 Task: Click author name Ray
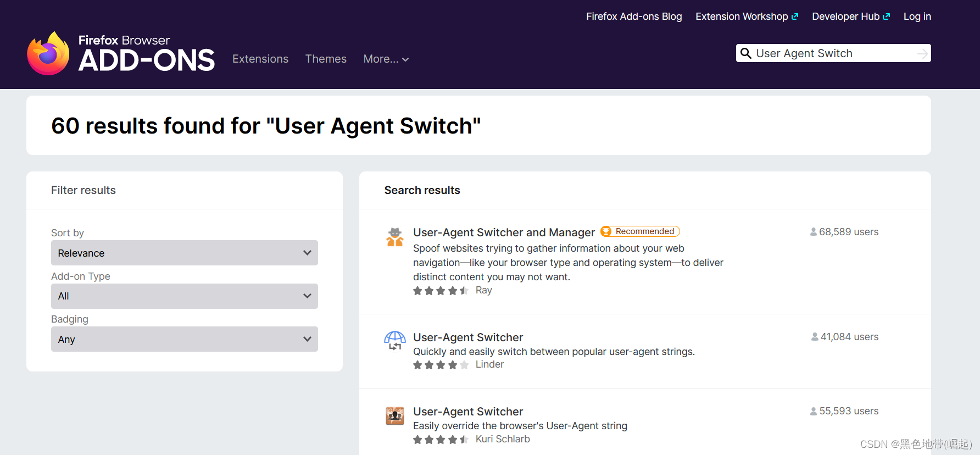tap(484, 290)
